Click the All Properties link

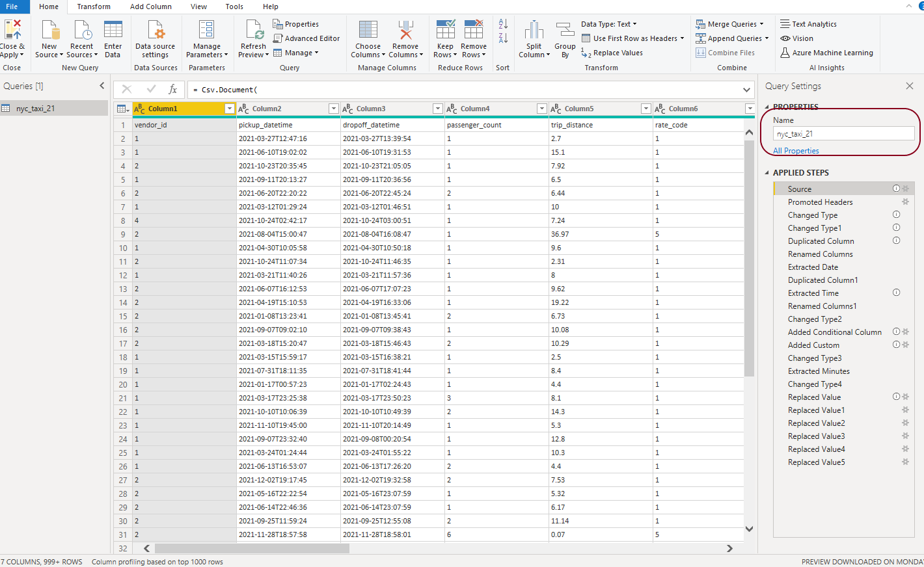(796, 151)
